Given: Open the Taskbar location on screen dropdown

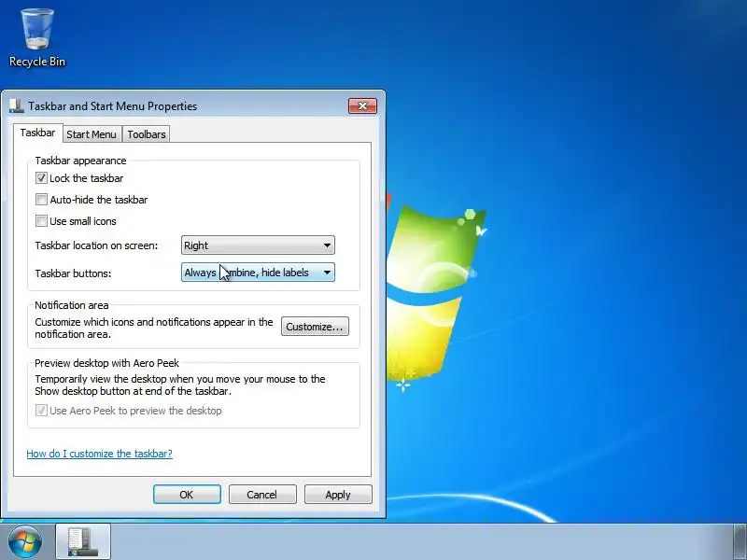Looking at the screenshot, I should pyautogui.click(x=258, y=245).
